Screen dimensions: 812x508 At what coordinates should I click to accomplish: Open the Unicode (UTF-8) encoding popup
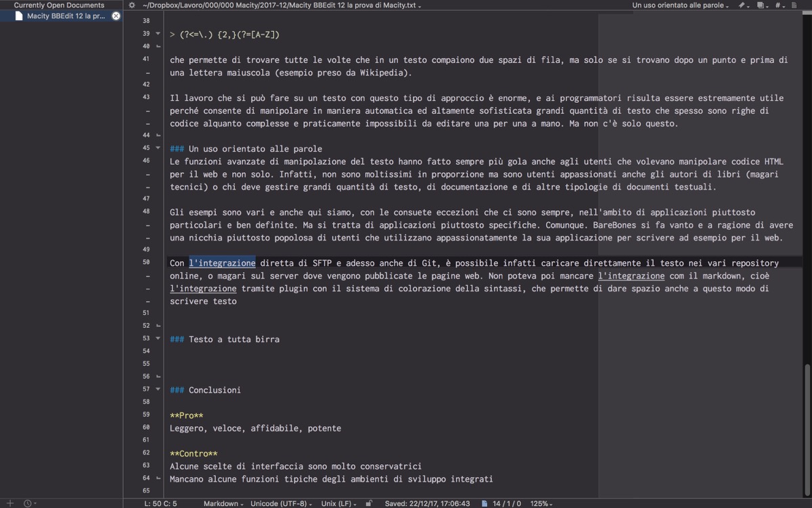[x=282, y=503]
